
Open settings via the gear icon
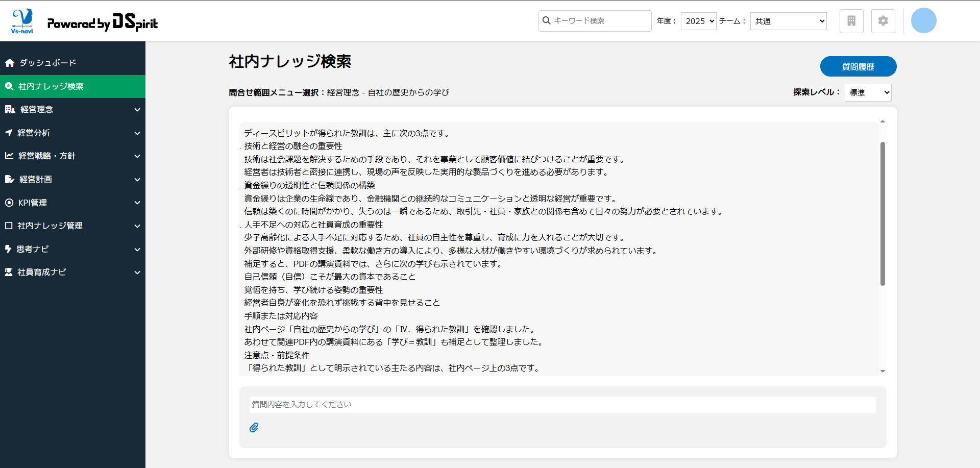[883, 21]
